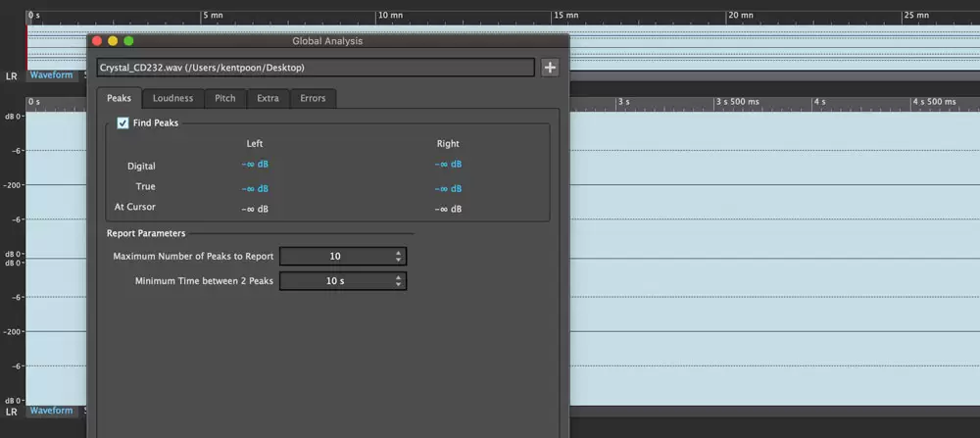Click the Maximum Number of Peaks value field
The width and height of the screenshot is (980, 438).
tap(334, 256)
